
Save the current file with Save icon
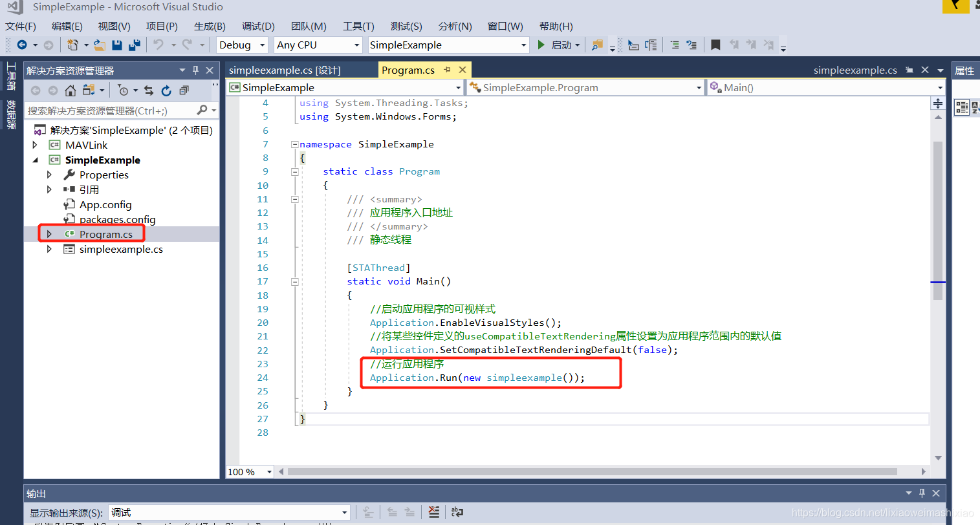117,45
